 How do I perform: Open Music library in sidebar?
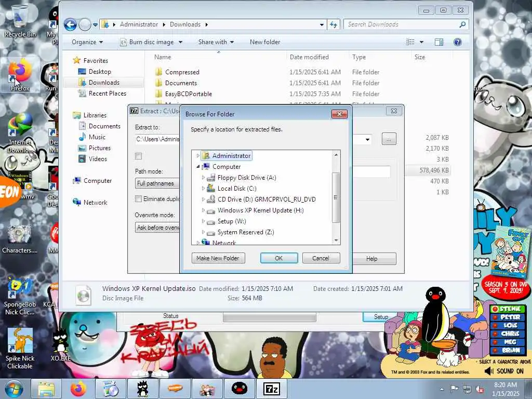point(97,137)
